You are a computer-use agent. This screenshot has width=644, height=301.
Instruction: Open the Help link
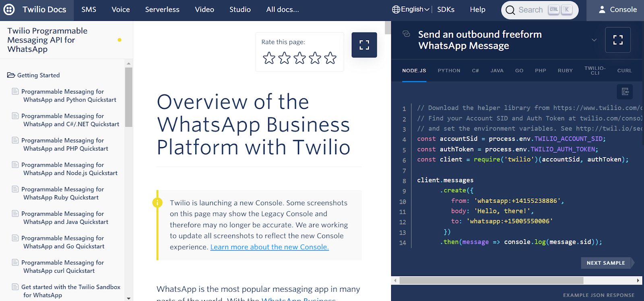pos(478,9)
